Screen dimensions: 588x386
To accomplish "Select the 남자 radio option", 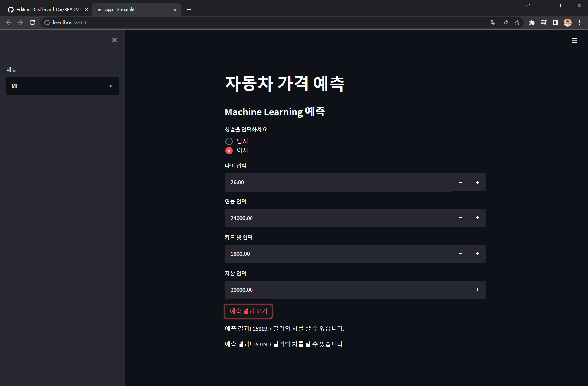I will click(229, 141).
